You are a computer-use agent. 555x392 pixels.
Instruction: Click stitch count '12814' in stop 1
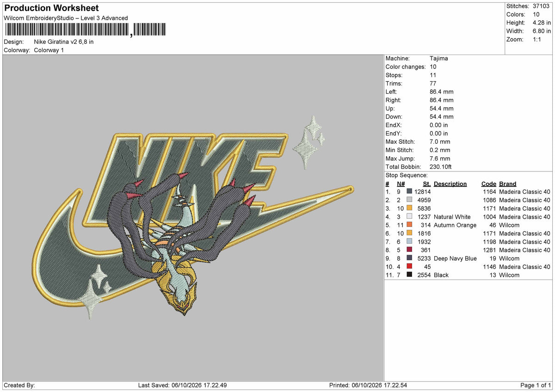(423, 192)
